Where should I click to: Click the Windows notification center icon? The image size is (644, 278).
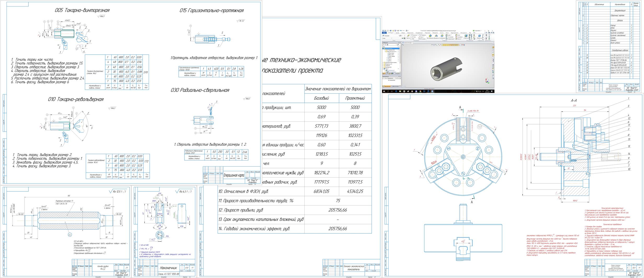click(492, 91)
